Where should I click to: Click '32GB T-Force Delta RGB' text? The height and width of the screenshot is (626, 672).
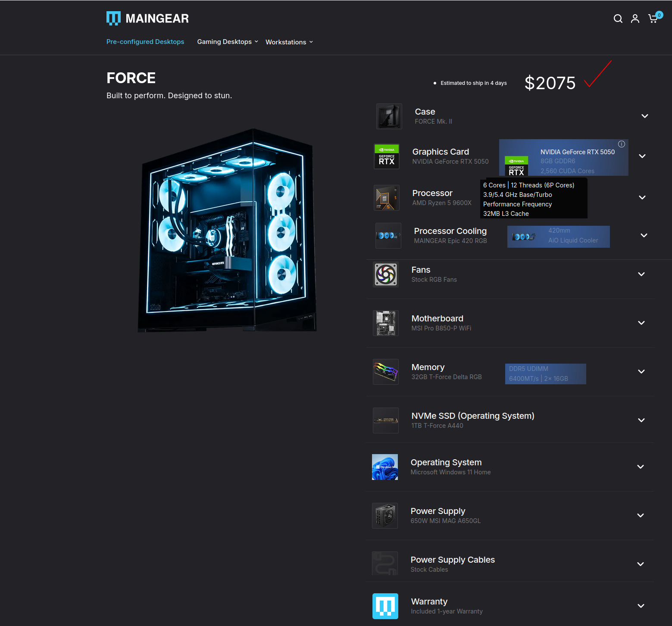coord(447,377)
